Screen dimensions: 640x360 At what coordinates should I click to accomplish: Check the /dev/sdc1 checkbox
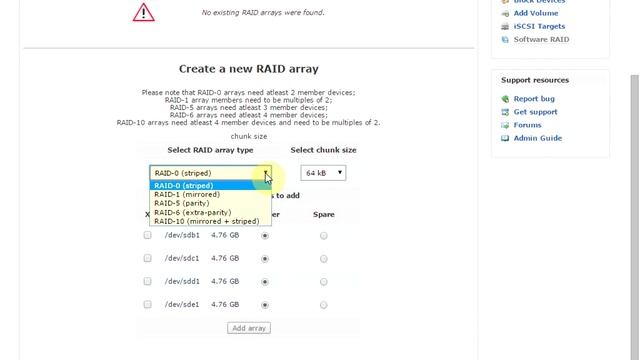point(147,258)
